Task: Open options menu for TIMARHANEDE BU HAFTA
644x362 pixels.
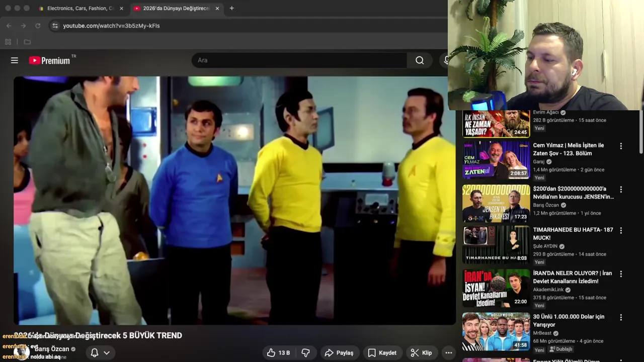Action: [621, 231]
